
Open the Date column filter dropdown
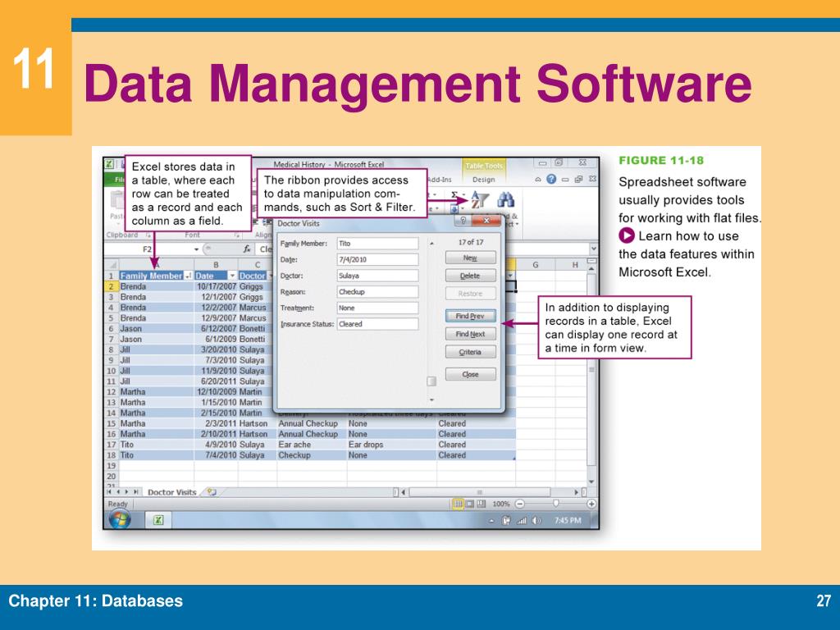pyautogui.click(x=232, y=276)
